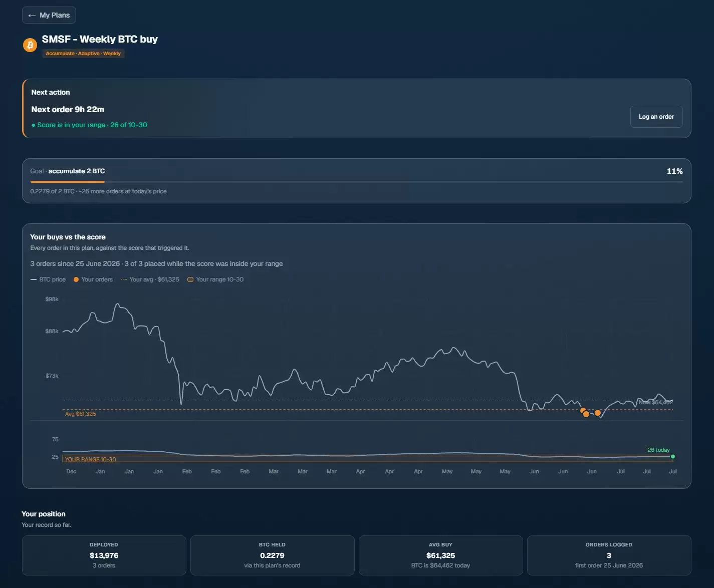Screen dimensions: 714x588
Task: Click the Accumulate · Adaptive · Weekly tag
Action: pyautogui.click(x=83, y=54)
